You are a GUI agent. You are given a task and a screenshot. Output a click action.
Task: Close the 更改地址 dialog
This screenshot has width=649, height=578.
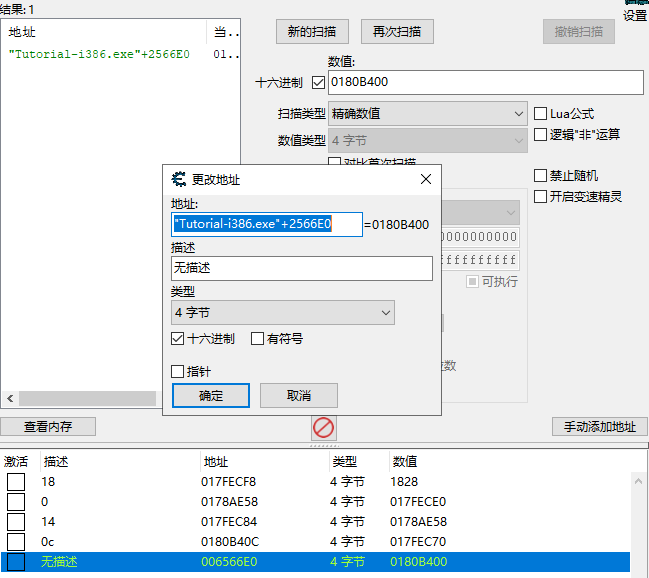pos(425,179)
